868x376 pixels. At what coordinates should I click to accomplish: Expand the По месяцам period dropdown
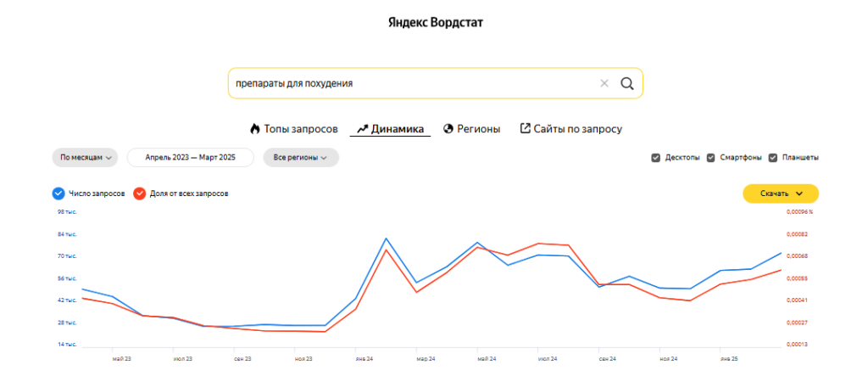click(86, 158)
